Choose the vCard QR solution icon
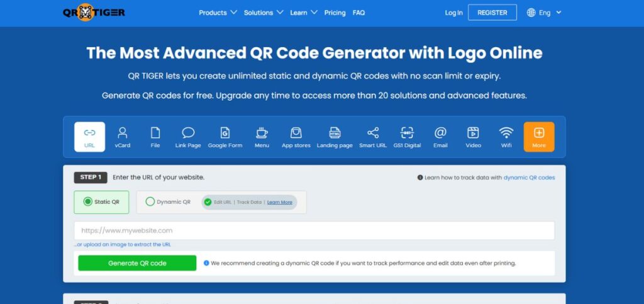This screenshot has height=304, width=644. click(123, 137)
